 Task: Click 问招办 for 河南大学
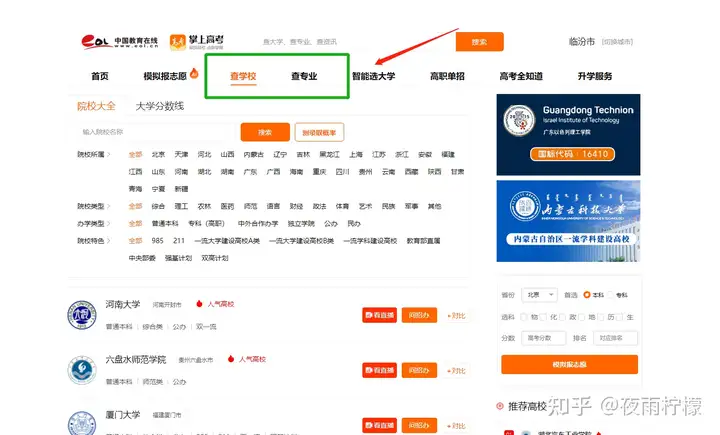click(419, 315)
